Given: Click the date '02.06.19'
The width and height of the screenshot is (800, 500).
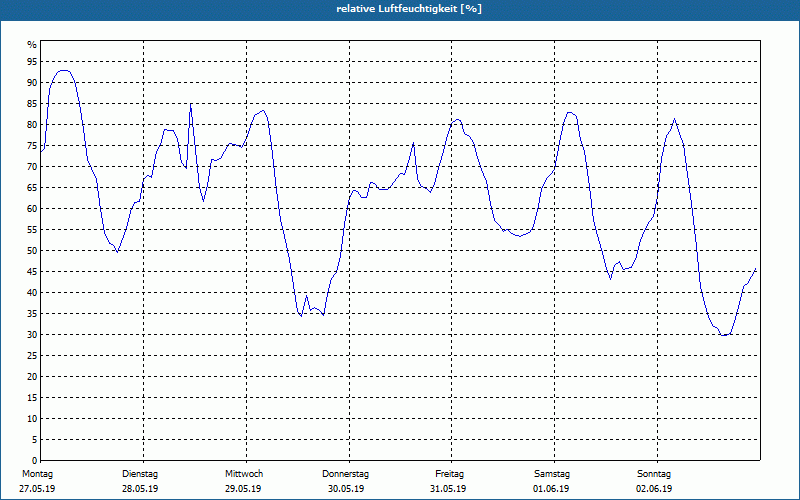Looking at the screenshot, I should pos(654,489).
